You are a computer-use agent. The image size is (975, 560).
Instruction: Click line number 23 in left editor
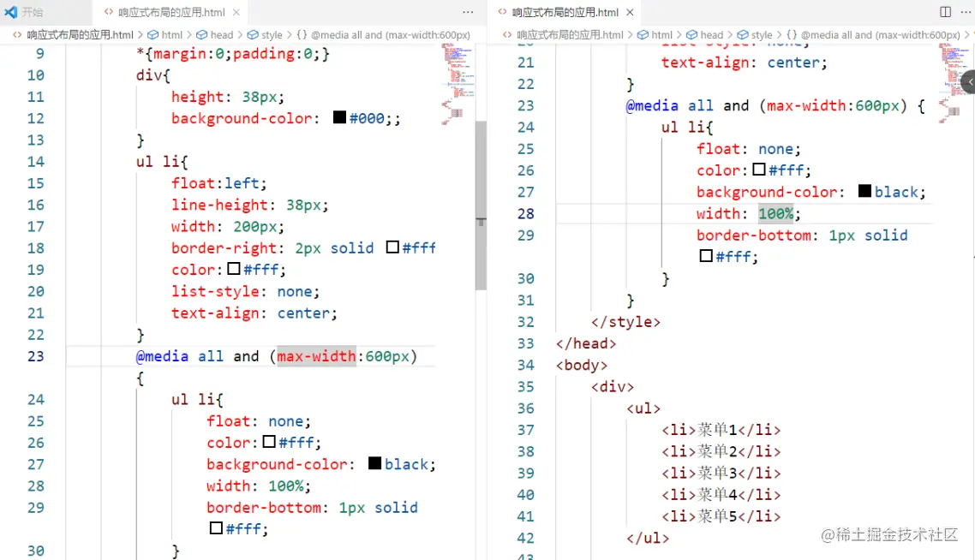coord(35,356)
